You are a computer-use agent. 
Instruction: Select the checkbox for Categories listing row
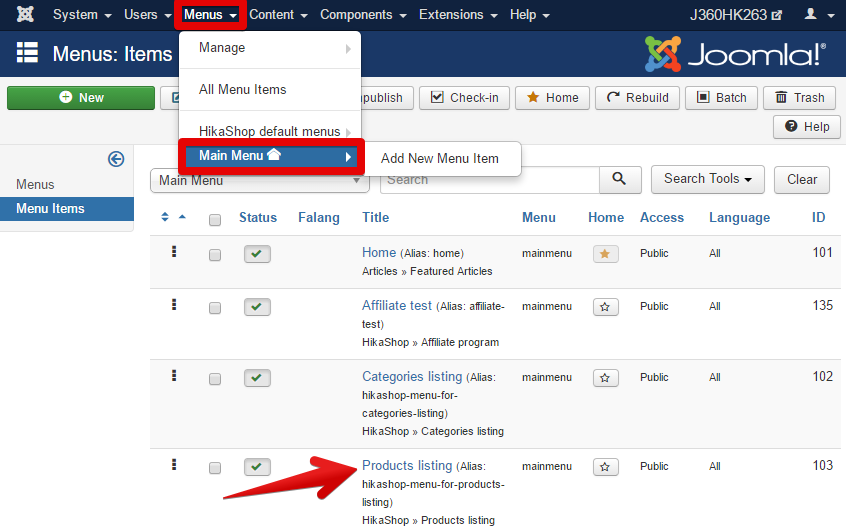tap(215, 379)
